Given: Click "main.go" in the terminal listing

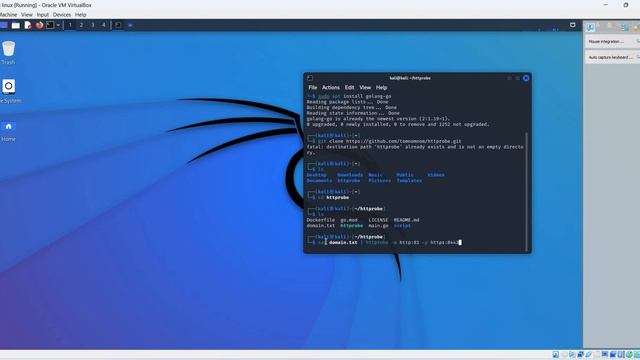Looking at the screenshot, I should (x=378, y=226).
